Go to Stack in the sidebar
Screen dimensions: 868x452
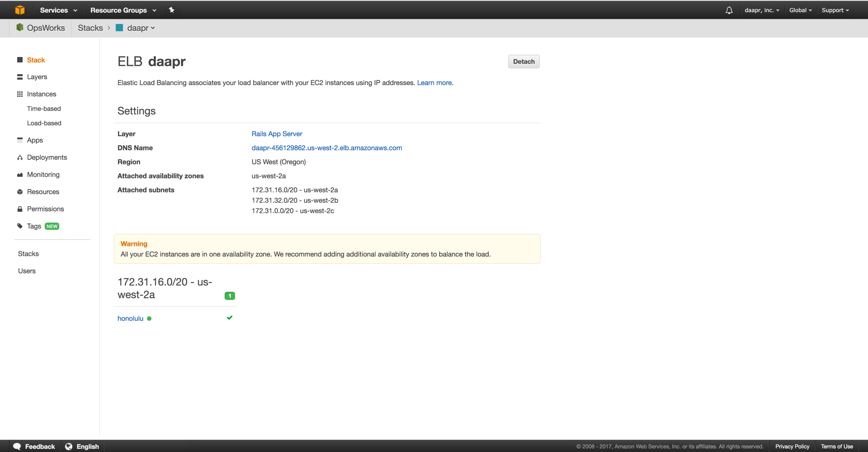click(36, 60)
